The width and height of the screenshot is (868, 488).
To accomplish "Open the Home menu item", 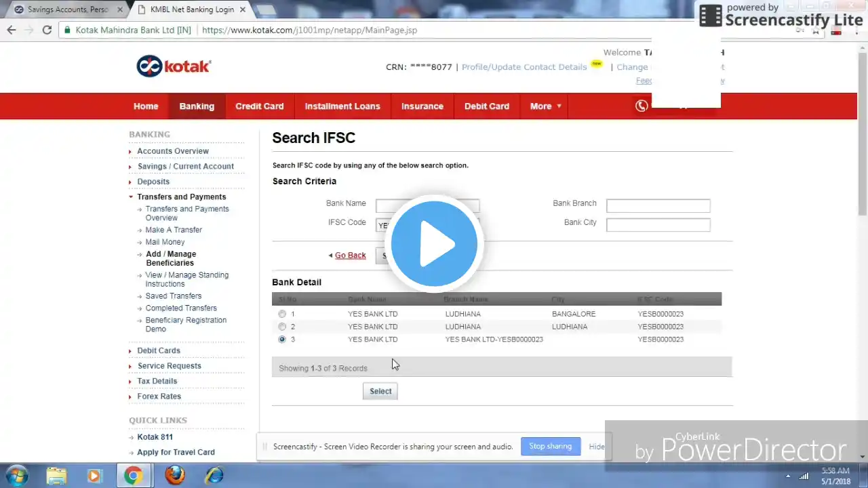I will (x=146, y=106).
